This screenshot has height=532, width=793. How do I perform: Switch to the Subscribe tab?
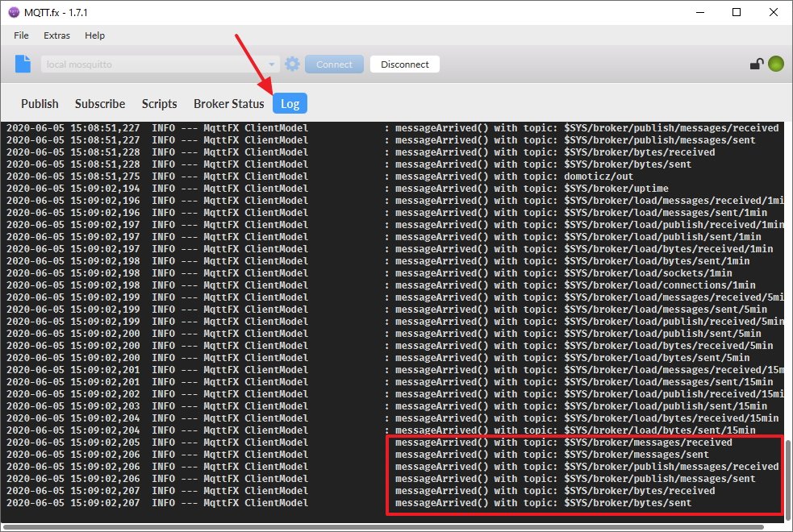(x=100, y=103)
